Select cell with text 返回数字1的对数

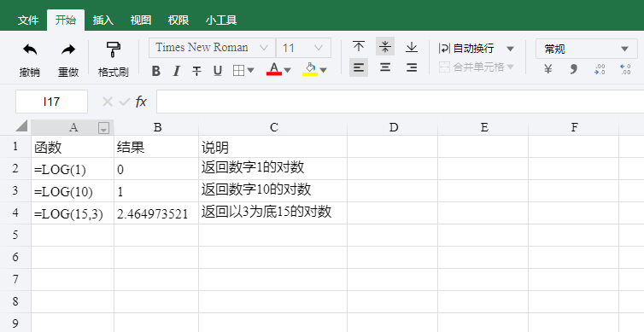click(x=273, y=169)
